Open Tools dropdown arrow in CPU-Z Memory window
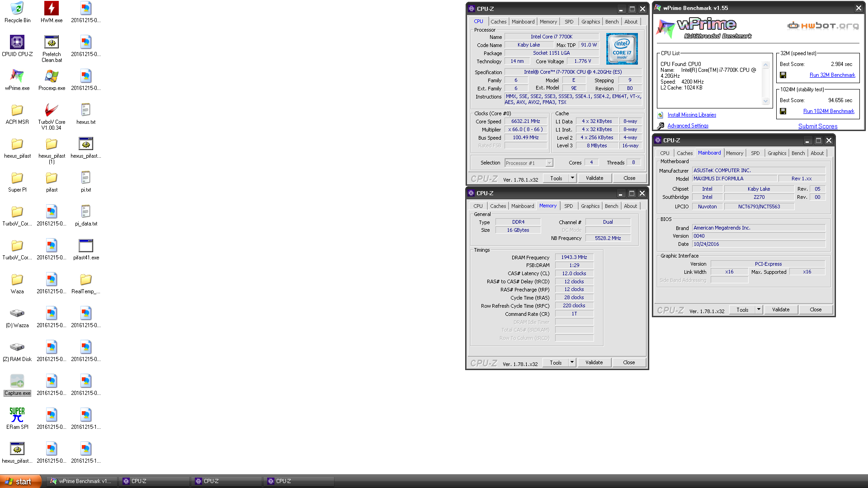 [x=572, y=362]
